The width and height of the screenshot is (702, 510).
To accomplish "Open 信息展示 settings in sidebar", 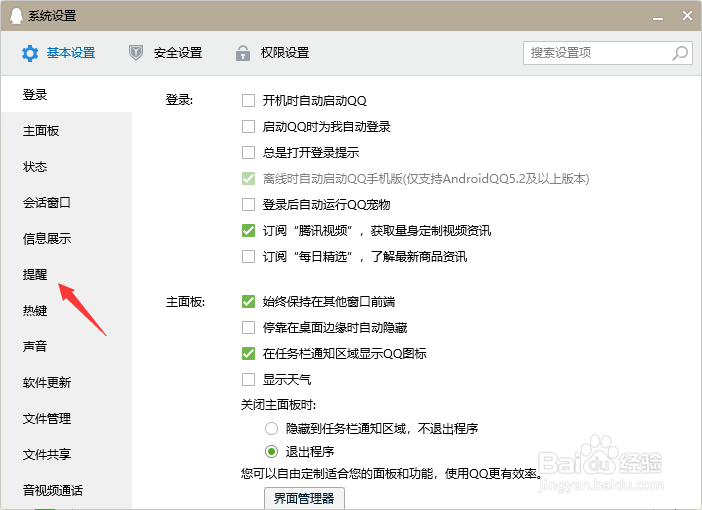I will (66, 239).
